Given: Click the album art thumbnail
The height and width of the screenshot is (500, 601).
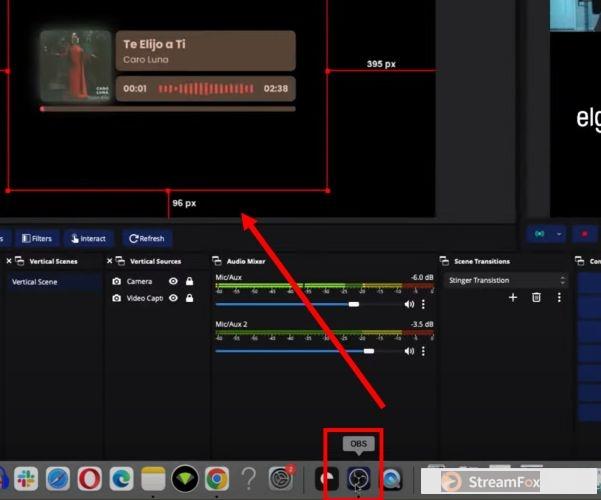Looking at the screenshot, I should (76, 66).
